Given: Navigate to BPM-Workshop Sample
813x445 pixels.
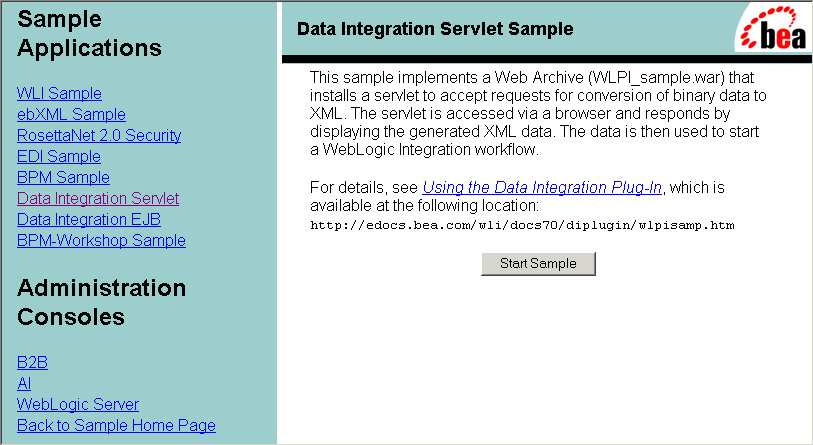Looking at the screenshot, I should (x=101, y=240).
